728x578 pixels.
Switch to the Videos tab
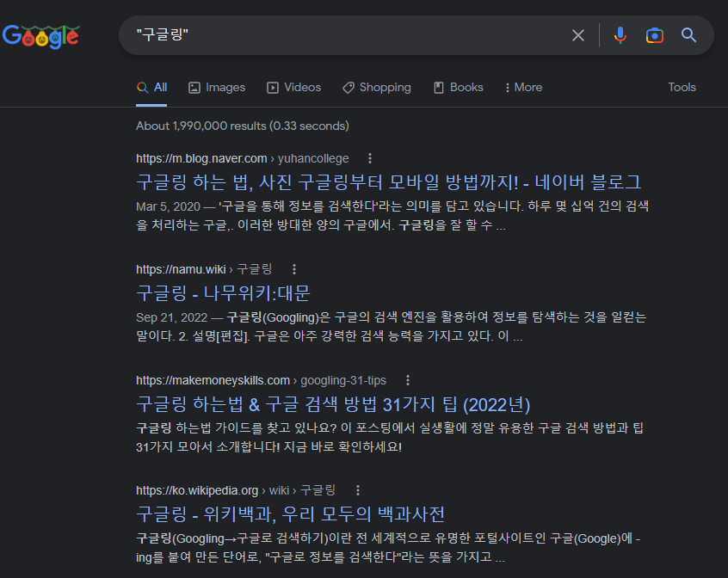(x=294, y=88)
